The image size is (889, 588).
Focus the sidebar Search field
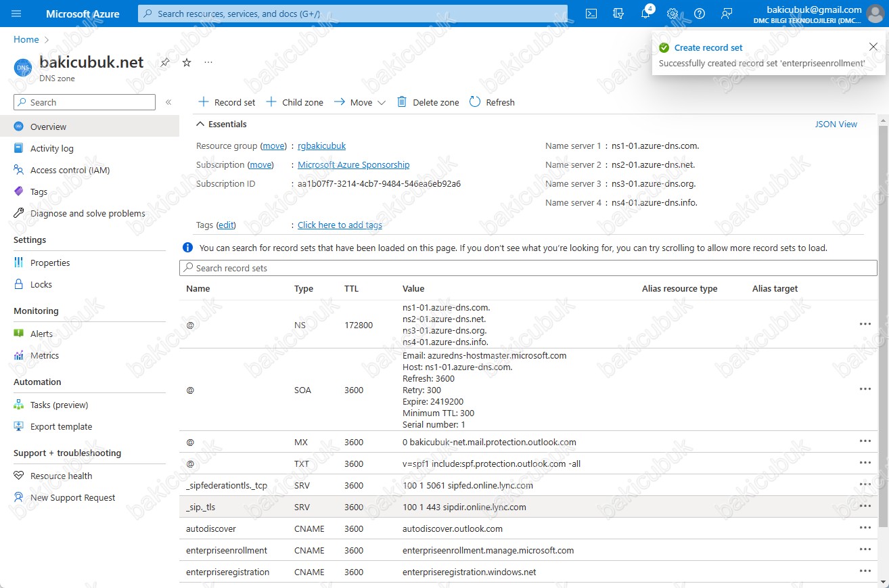[x=85, y=102]
